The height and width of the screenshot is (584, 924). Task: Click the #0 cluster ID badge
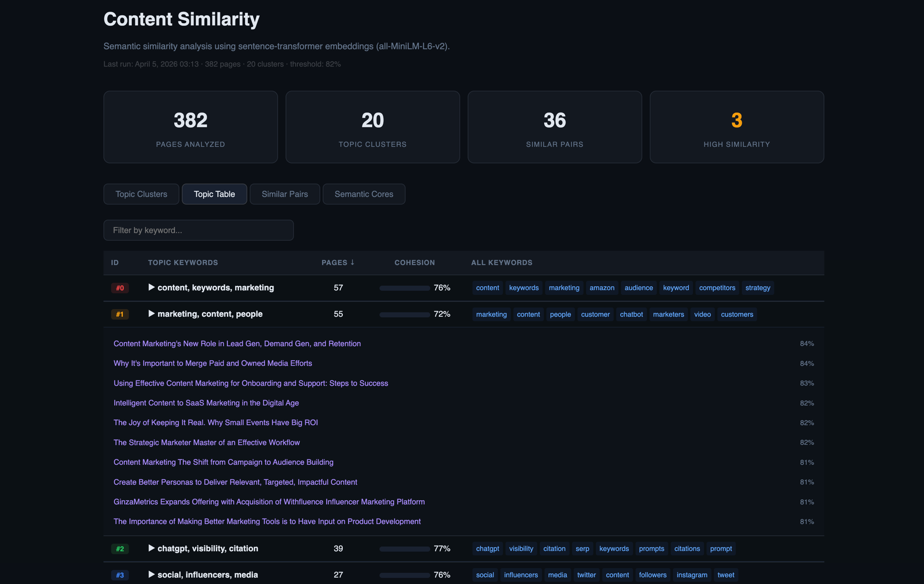click(x=120, y=288)
